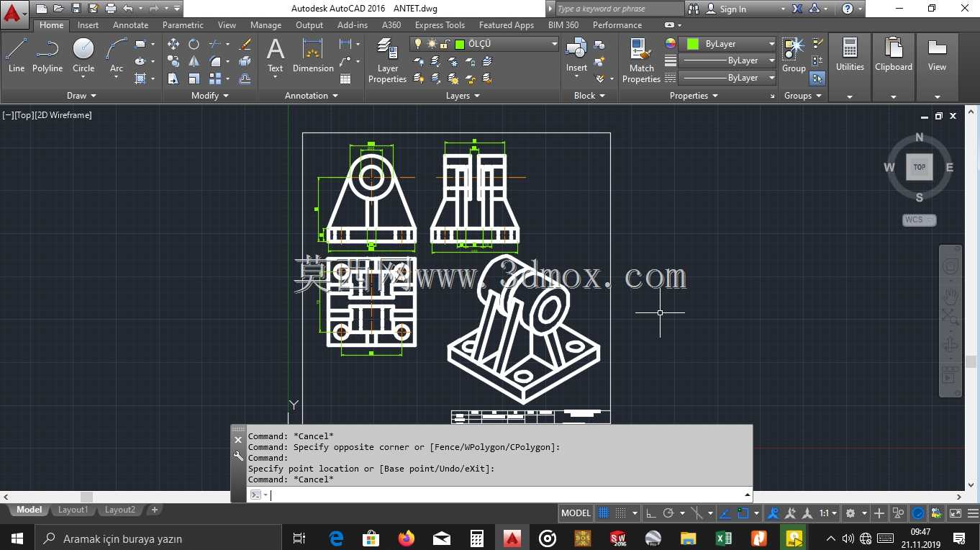Screen dimensions: 980x550
Task: Click the Plot print icon in quick access
Action: click(110, 9)
